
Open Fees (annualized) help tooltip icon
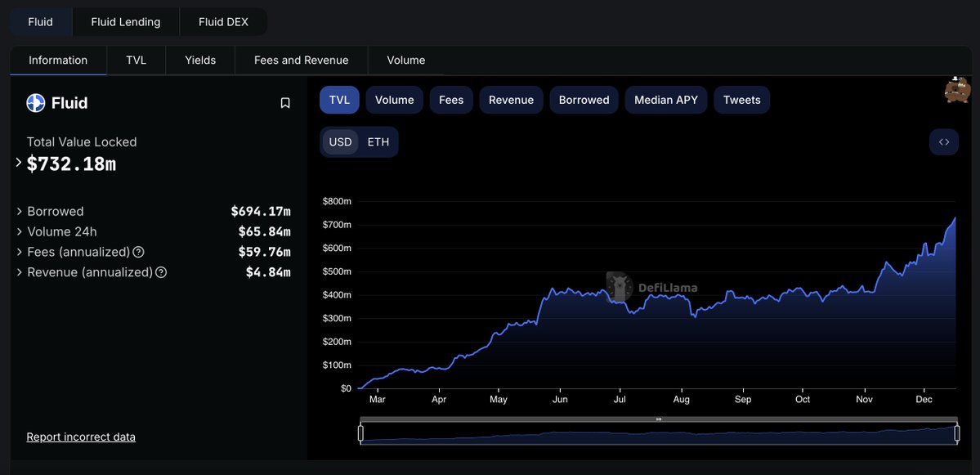coord(139,252)
